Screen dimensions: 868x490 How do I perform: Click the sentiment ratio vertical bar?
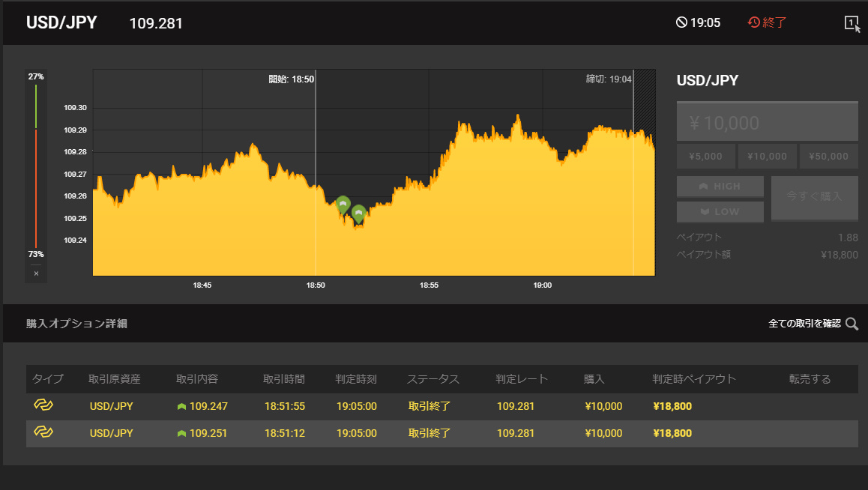point(36,166)
